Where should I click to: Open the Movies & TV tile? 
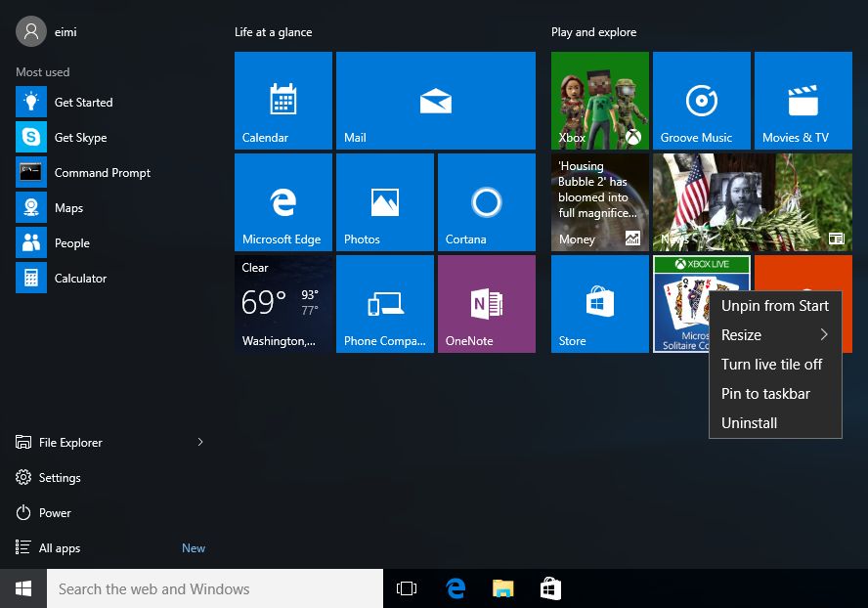pos(803,101)
